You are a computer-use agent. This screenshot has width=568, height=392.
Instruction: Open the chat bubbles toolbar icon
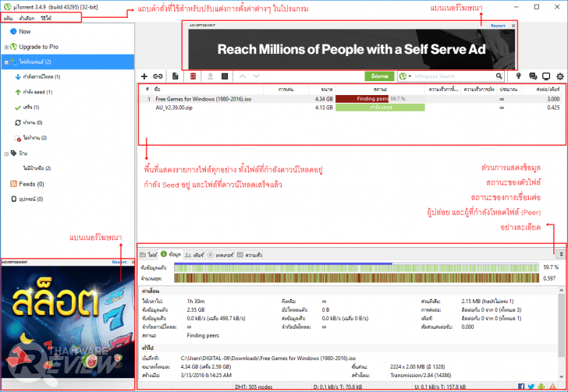point(533,76)
